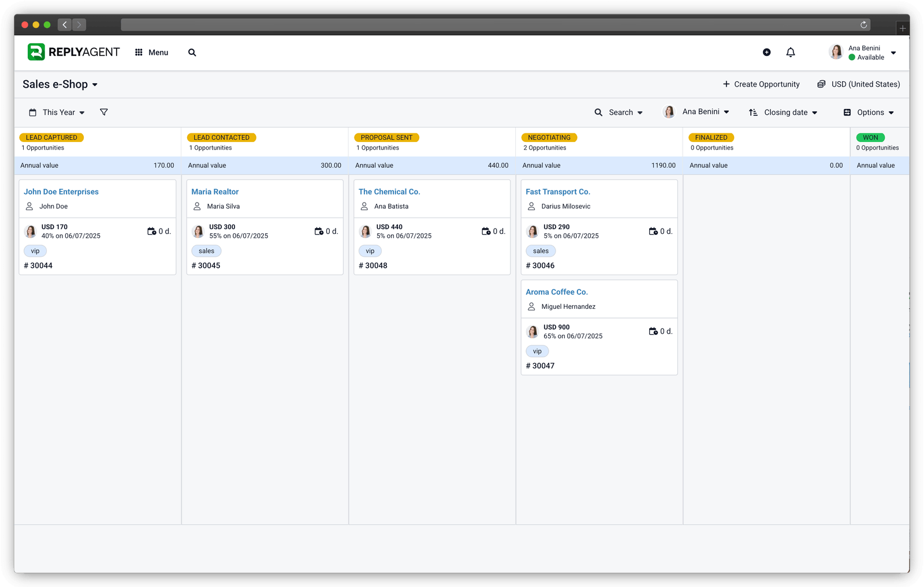The height and width of the screenshot is (587, 924).
Task: Click owner avatar on Aroma Coffee Co. card
Action: point(532,331)
